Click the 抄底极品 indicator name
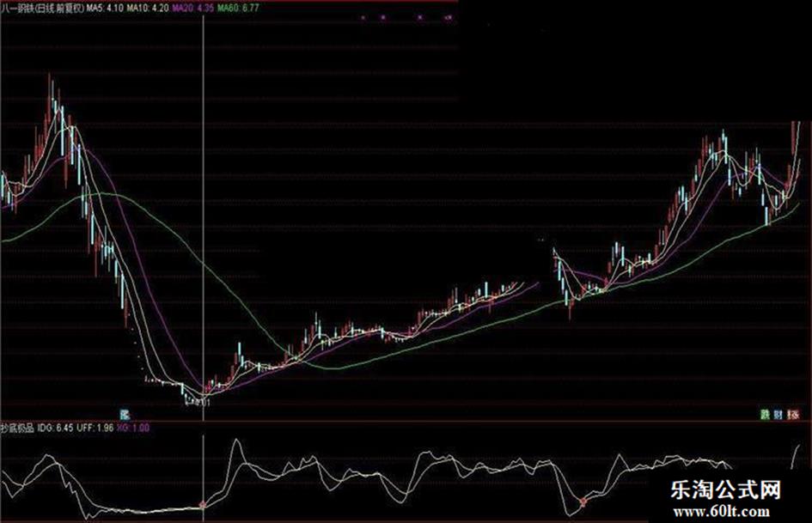The width and height of the screenshot is (812, 523). click(x=17, y=429)
